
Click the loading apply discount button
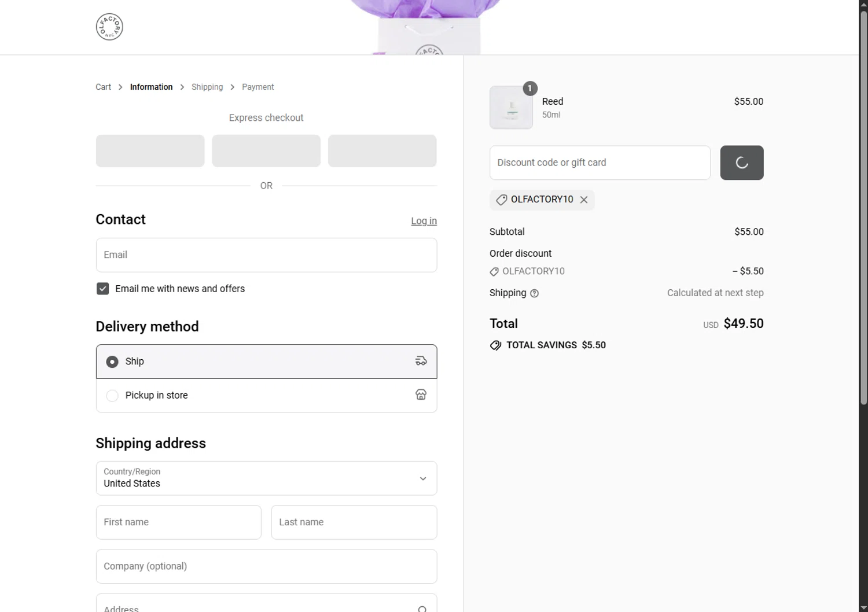click(x=742, y=163)
